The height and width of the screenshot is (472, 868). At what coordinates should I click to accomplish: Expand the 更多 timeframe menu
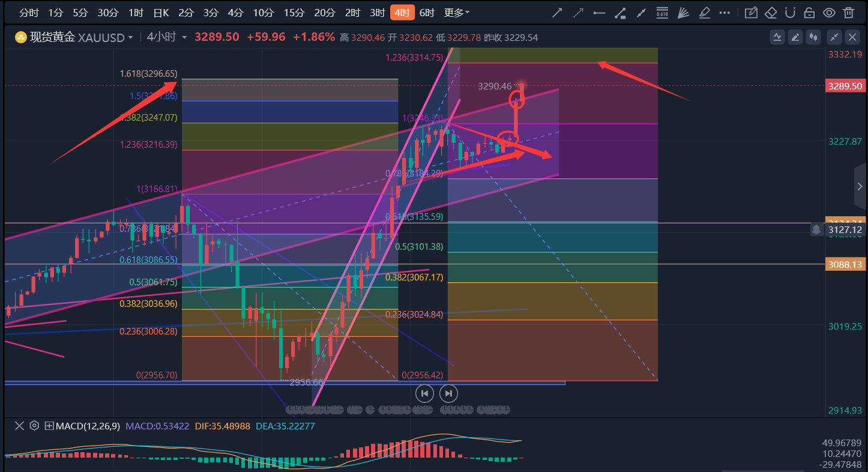point(457,13)
